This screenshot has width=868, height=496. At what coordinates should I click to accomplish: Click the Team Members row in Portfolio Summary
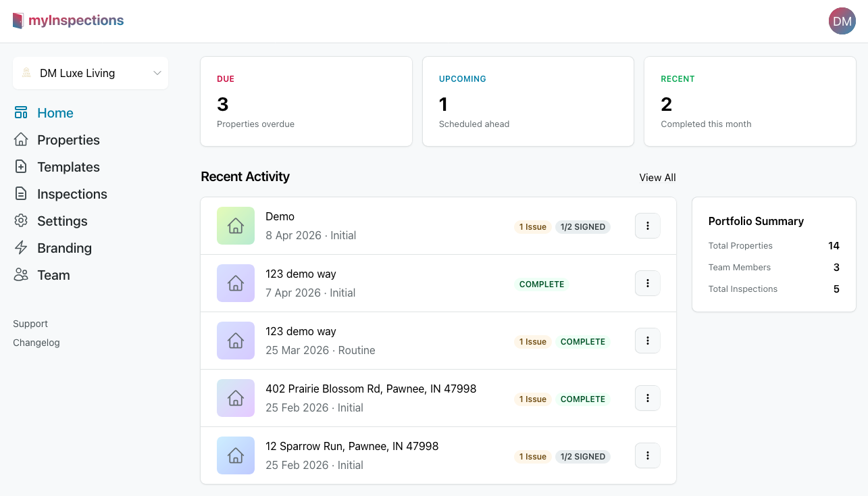click(x=774, y=268)
